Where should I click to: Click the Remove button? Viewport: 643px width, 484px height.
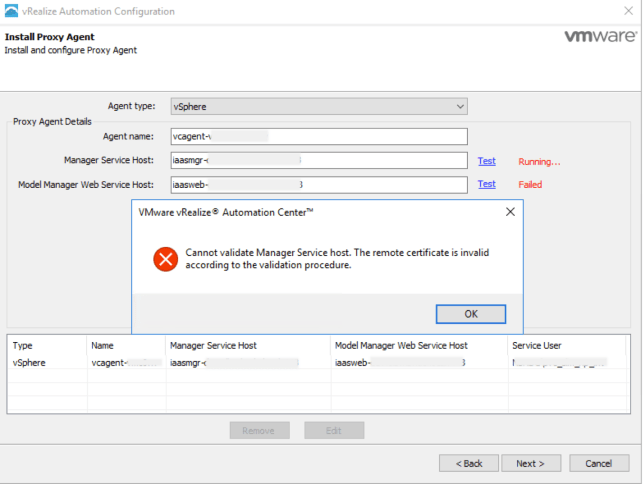coord(260,431)
